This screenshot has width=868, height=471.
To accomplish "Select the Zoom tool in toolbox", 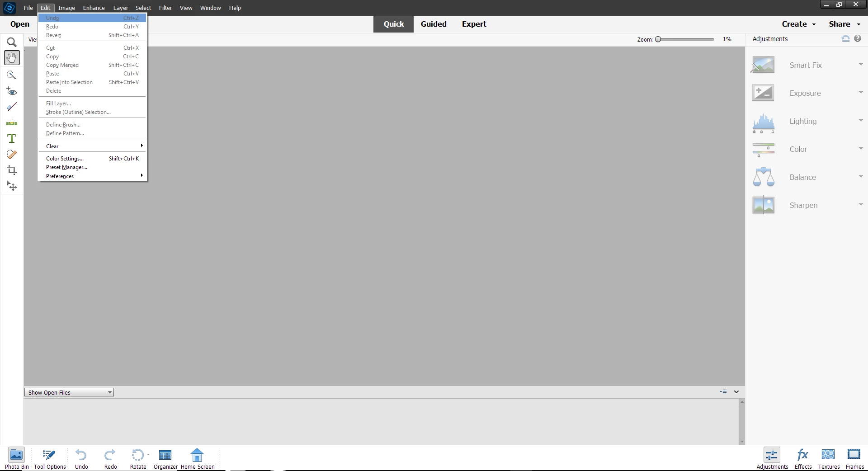I will click(x=12, y=42).
